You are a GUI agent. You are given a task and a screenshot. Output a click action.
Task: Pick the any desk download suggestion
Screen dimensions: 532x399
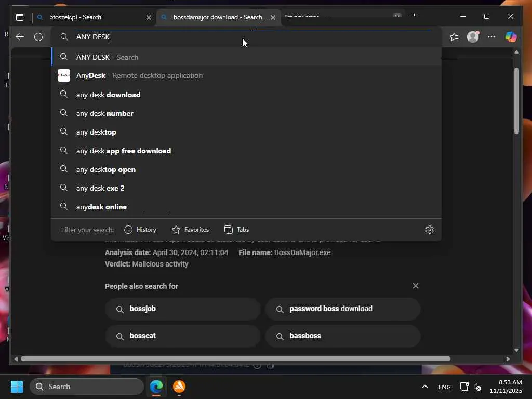(246, 95)
